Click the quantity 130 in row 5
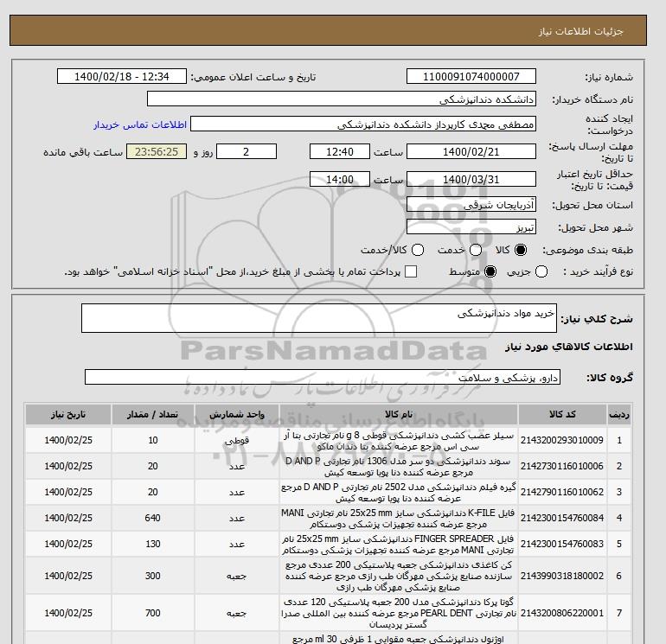 [152, 544]
